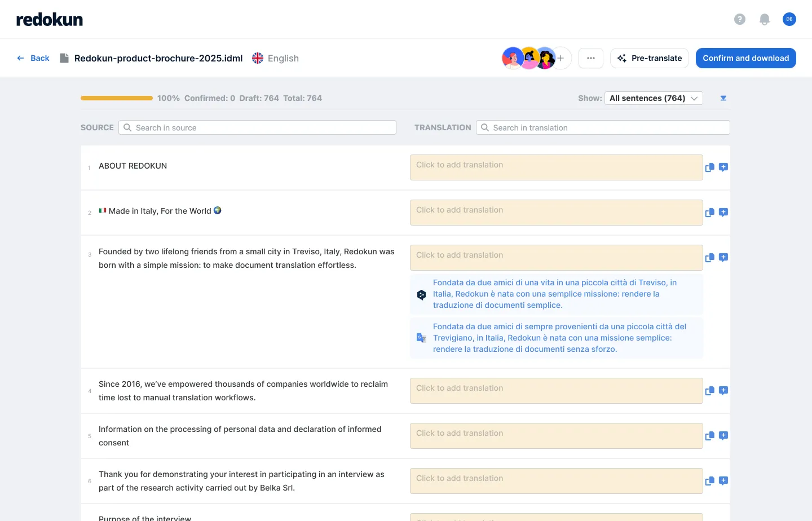Add comment on Made in Italy row
The image size is (812, 521).
click(723, 213)
